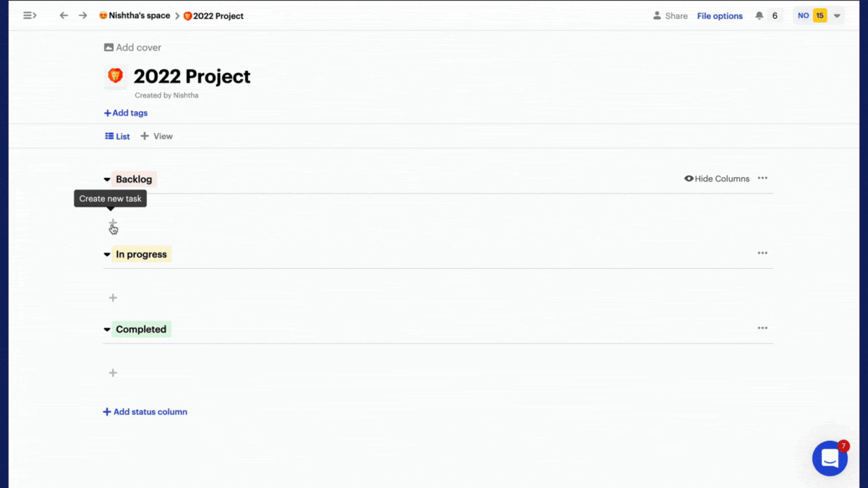The image size is (868, 488).
Task: Open the chat support bubble
Action: [x=830, y=458]
